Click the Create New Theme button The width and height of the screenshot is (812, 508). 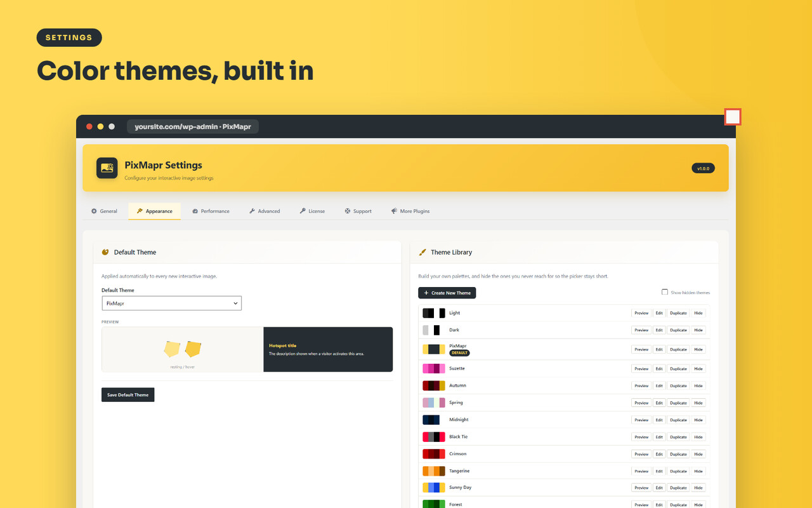point(447,293)
